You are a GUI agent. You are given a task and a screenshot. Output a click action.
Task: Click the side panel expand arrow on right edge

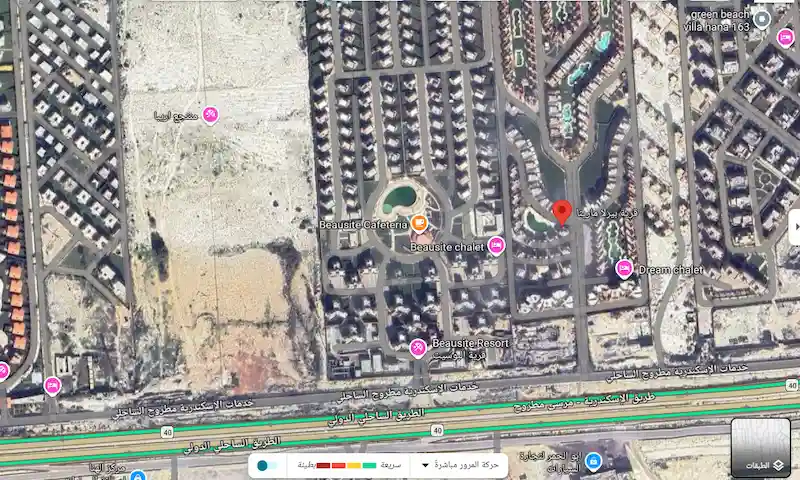[x=795, y=226]
